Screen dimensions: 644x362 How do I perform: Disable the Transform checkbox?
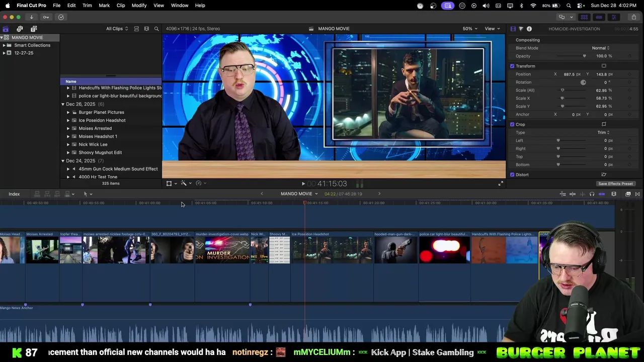point(512,66)
